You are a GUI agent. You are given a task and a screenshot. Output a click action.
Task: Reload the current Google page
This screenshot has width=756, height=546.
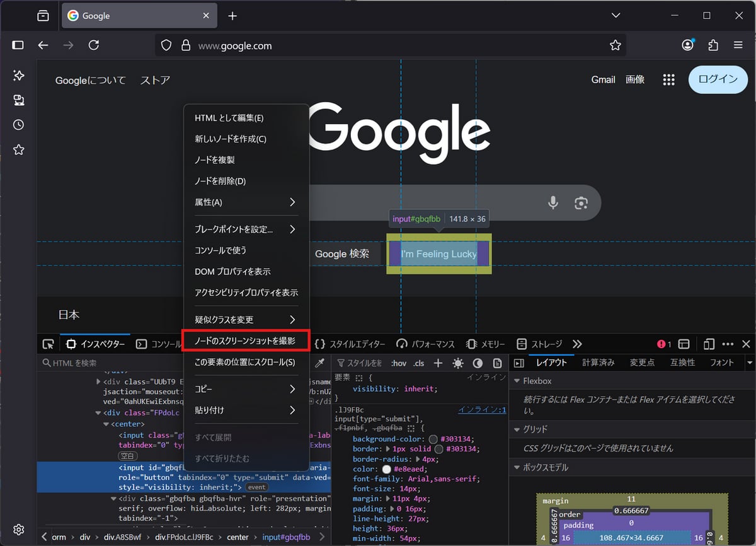tap(94, 45)
